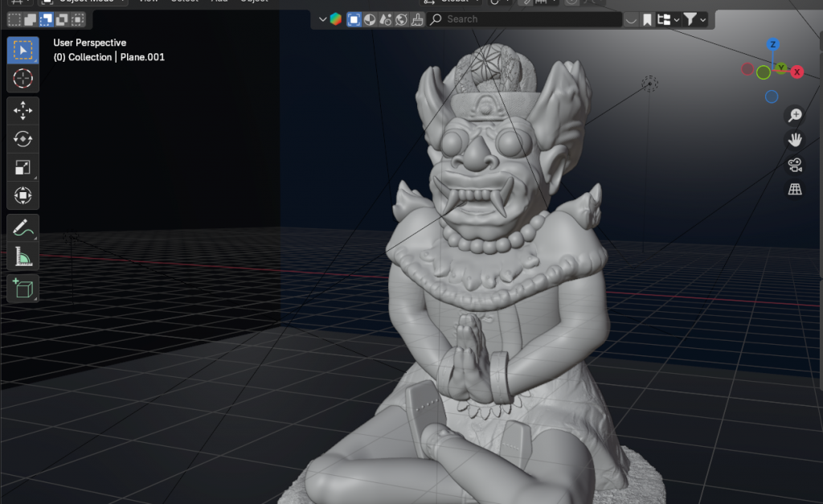Set selection mode to new selection
This screenshot has height=504, width=823.
14,19
